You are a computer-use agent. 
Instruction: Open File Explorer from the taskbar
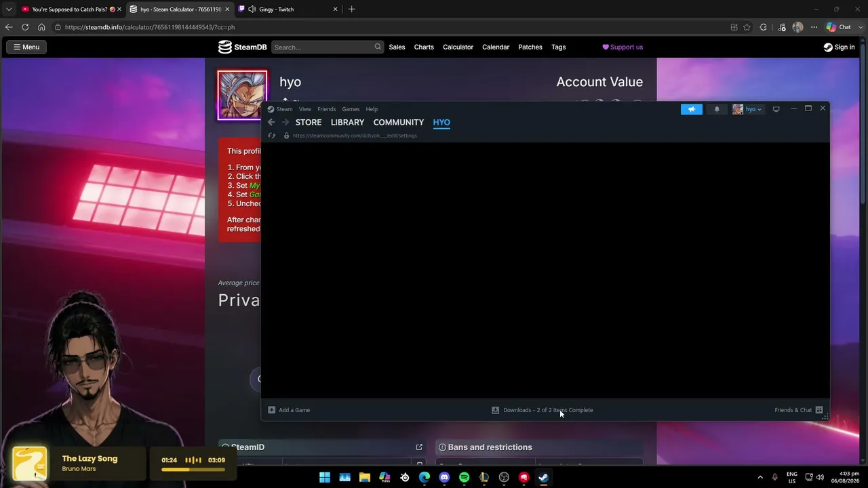click(x=365, y=477)
